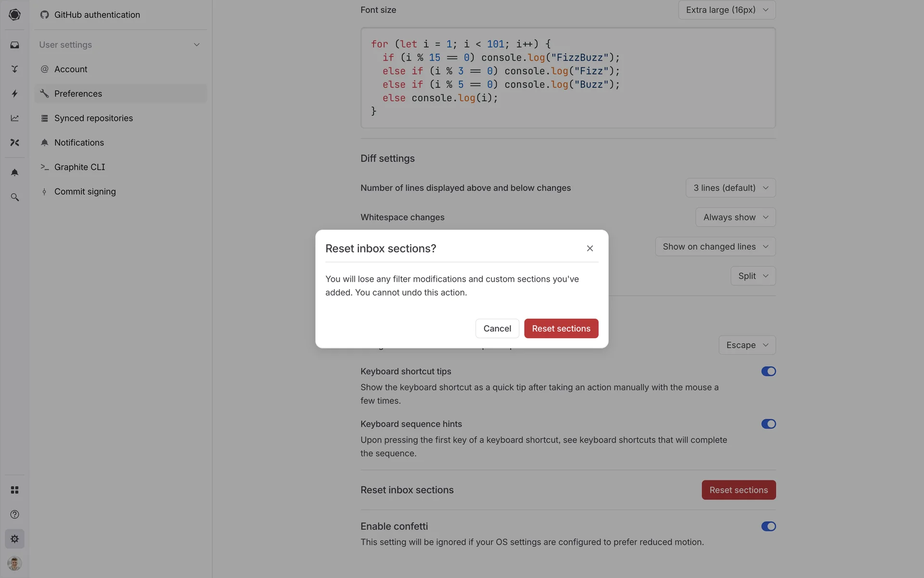The width and height of the screenshot is (924, 578).
Task: Open the inbox icon in left rail
Action: point(14,45)
